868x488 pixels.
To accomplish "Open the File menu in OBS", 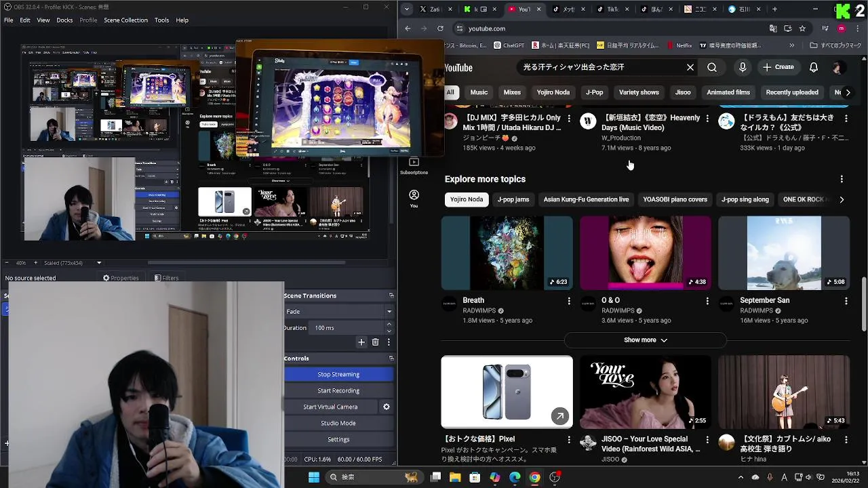I will (x=8, y=20).
